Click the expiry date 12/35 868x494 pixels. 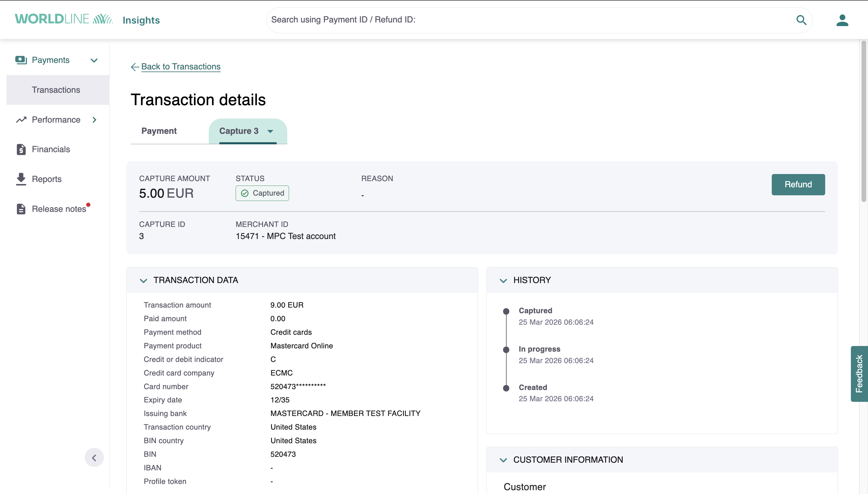280,400
